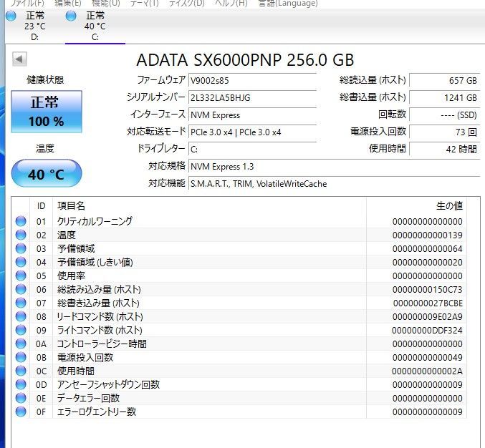Viewport: 485px width, 448px height.
Task: Select the D: drive tab at 23 °C
Action: point(34,26)
